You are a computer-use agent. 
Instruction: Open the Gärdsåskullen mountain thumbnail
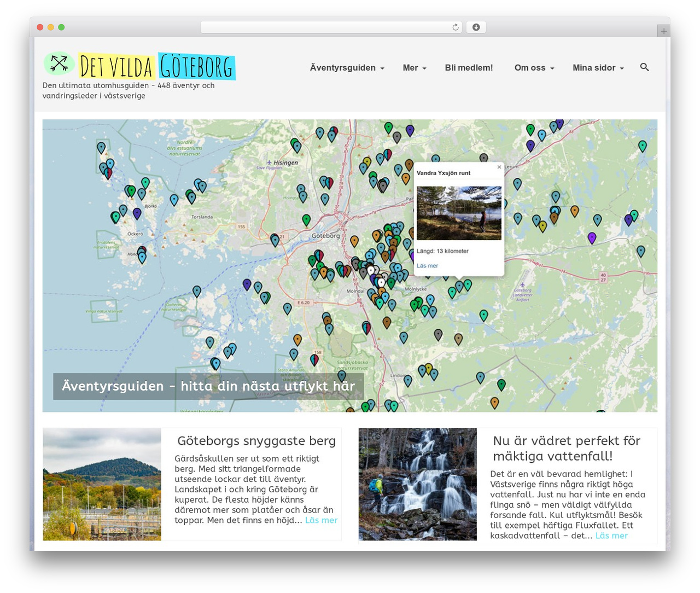coord(102,484)
